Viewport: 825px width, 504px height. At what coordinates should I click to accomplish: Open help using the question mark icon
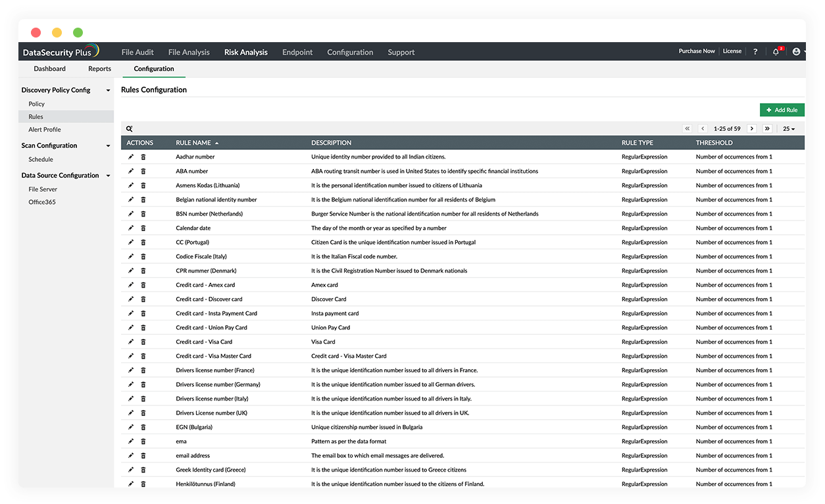(755, 51)
